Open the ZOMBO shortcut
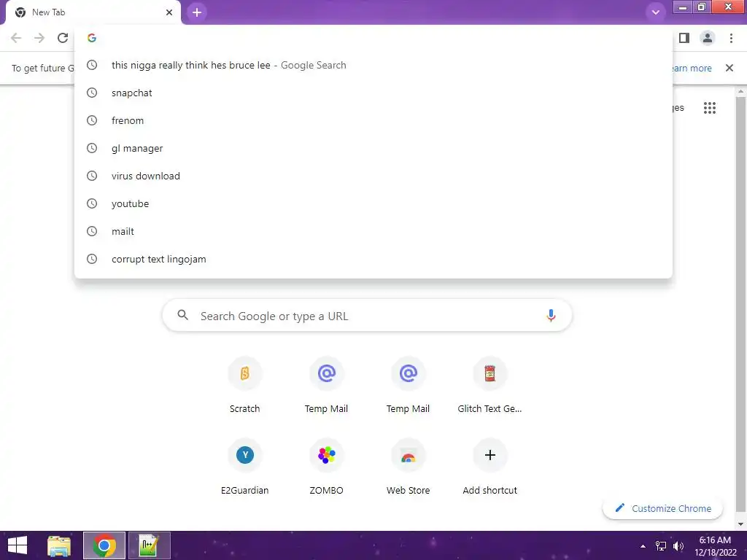Image resolution: width=747 pixels, height=560 pixels. click(x=326, y=467)
